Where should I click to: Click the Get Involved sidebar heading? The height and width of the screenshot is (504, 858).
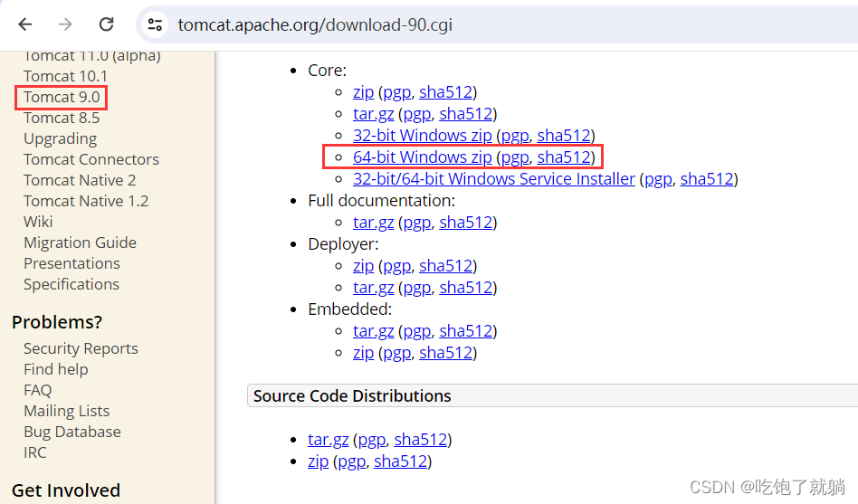click(66, 490)
